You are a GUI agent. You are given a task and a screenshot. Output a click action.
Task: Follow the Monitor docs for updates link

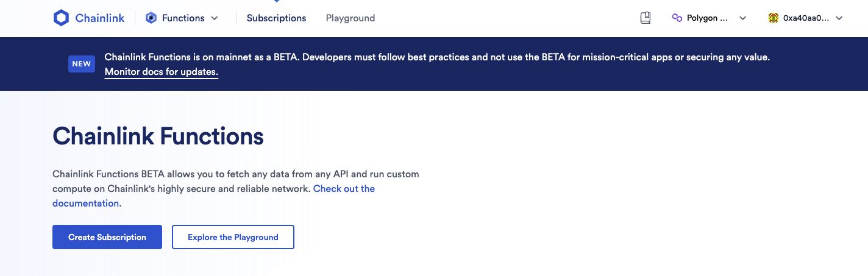coord(162,72)
